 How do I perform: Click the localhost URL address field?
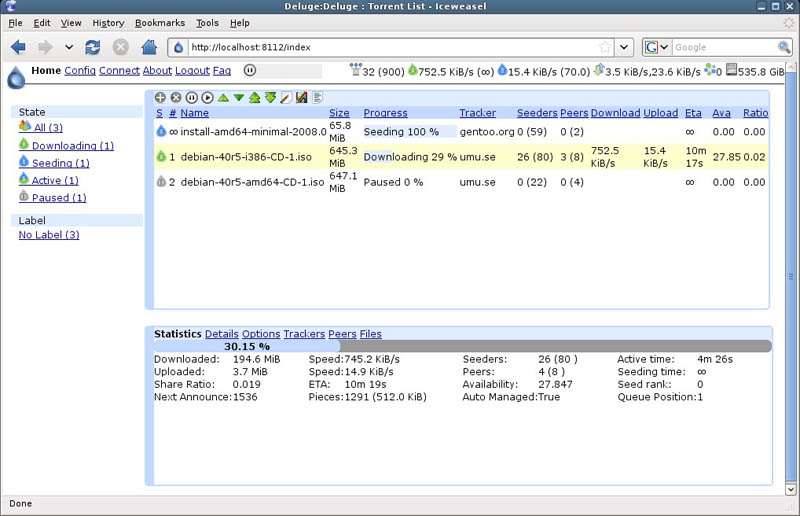point(393,47)
